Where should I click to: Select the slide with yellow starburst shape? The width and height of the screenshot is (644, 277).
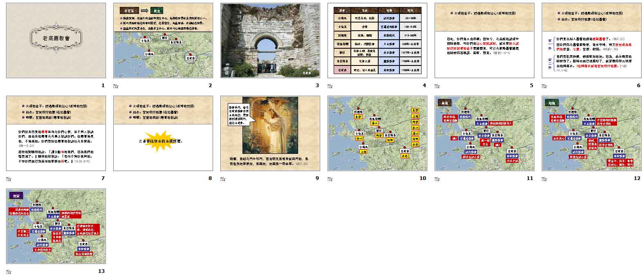(163, 133)
